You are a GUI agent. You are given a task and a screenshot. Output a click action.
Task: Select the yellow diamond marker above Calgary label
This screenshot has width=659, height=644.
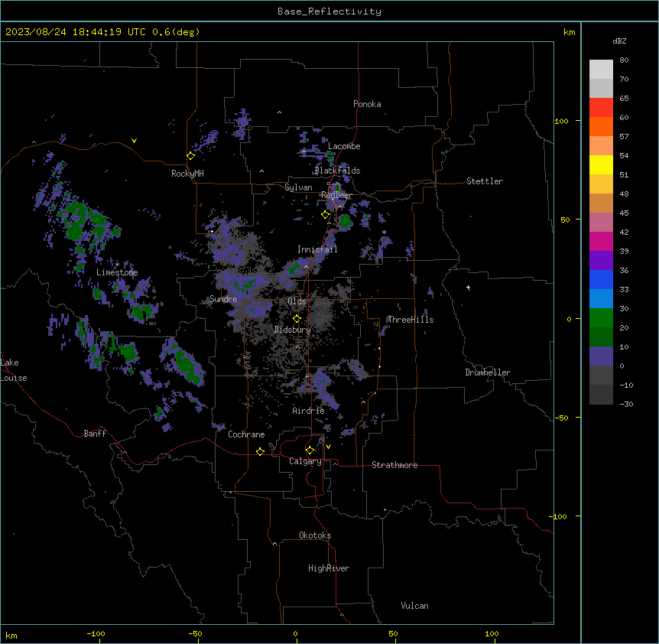pos(310,450)
